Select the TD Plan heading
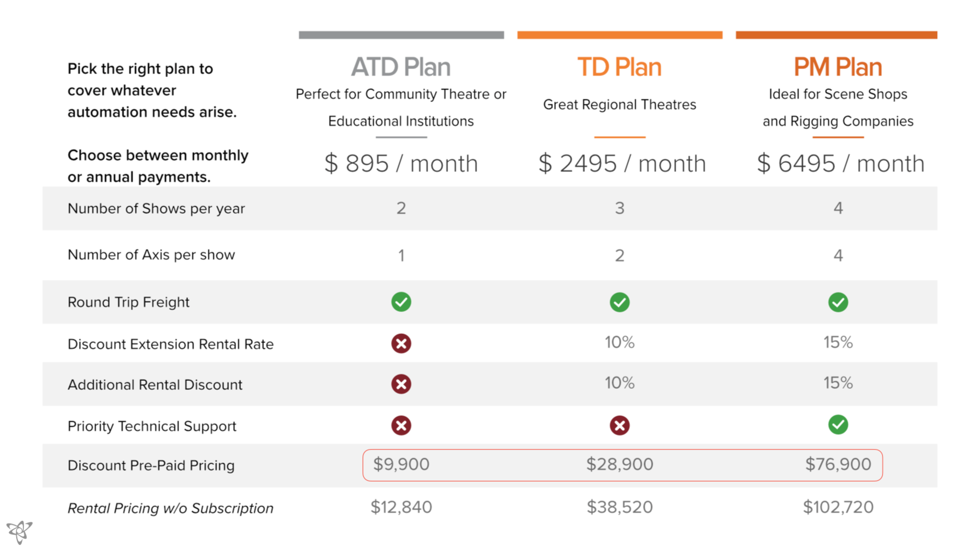The height and width of the screenshot is (551, 980). 619,67
